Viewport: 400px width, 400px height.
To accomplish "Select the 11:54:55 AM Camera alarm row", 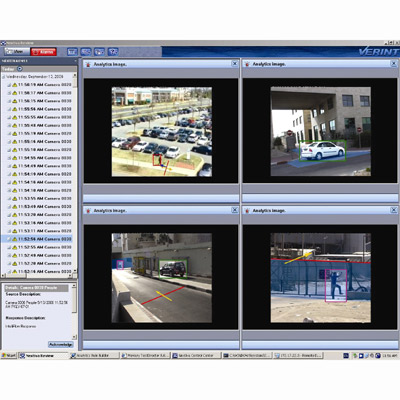I will (40, 158).
